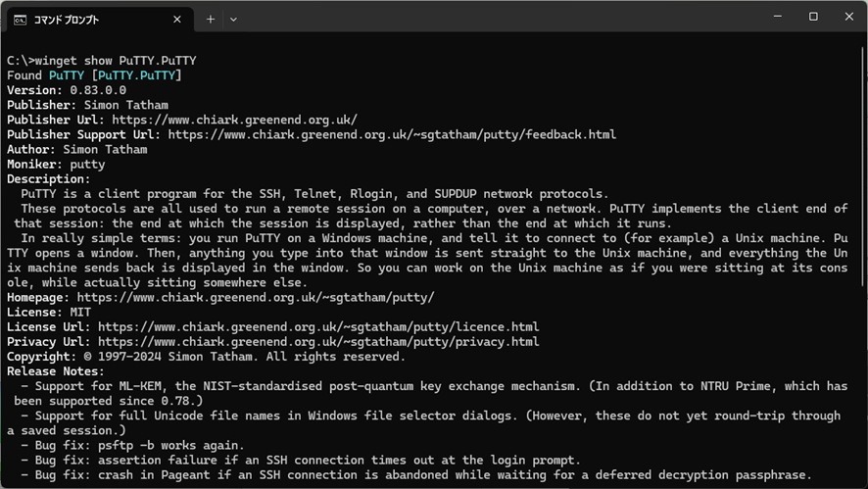Click the License: MIT line

coord(49,313)
